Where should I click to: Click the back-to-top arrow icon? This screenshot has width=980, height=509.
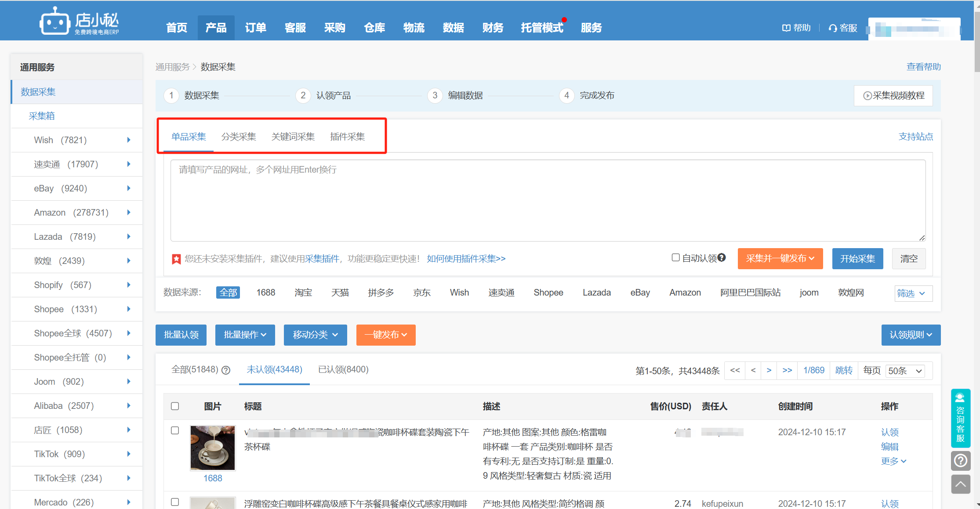961,484
